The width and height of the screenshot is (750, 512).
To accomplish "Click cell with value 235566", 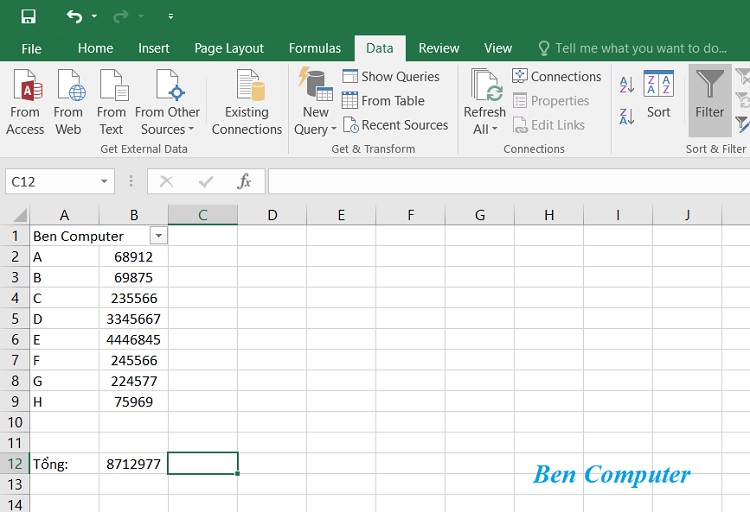I will point(134,298).
